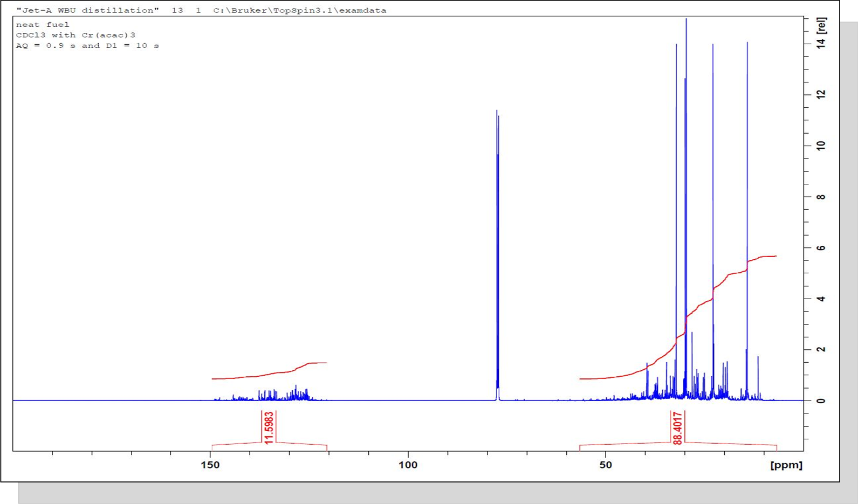Select the tall peak near 23 ppm

pos(713,162)
